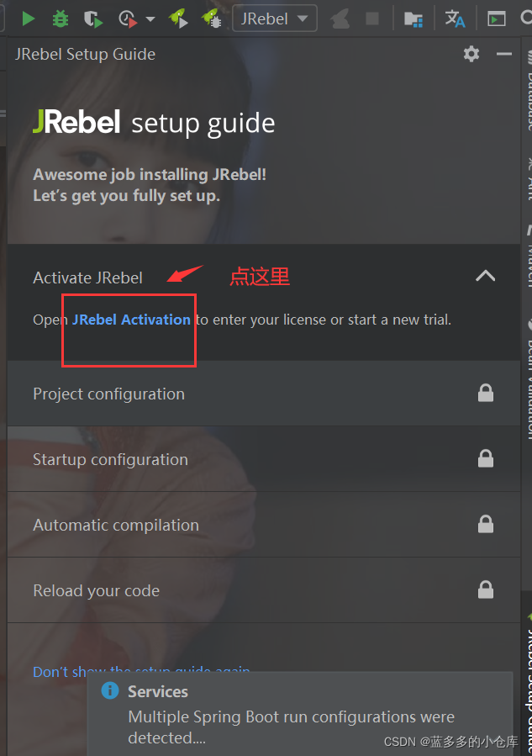Viewport: 532px width, 756px height.
Task: Collapse the Activate JRebel section
Action: point(486,276)
